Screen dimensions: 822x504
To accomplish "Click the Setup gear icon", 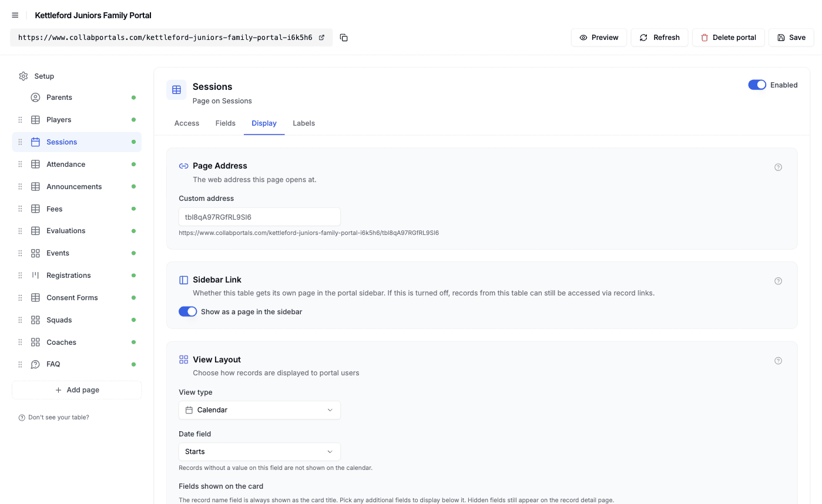I will [x=24, y=76].
